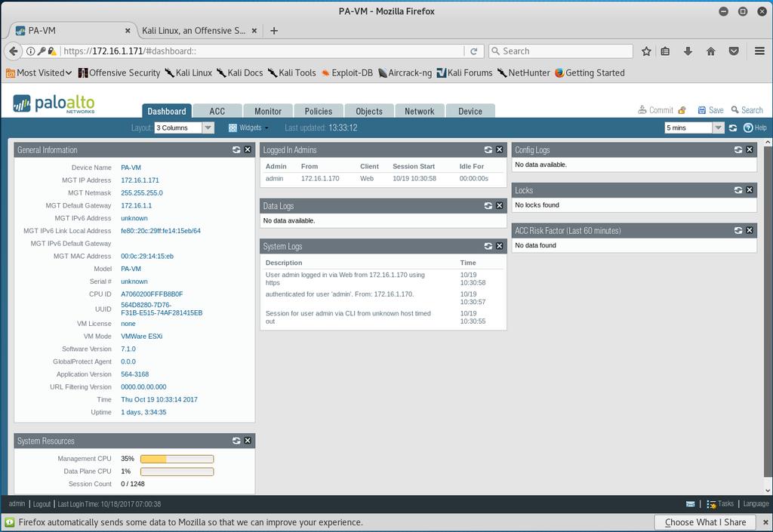Close the System Resources widget
The height and width of the screenshot is (532, 773).
(x=248, y=441)
